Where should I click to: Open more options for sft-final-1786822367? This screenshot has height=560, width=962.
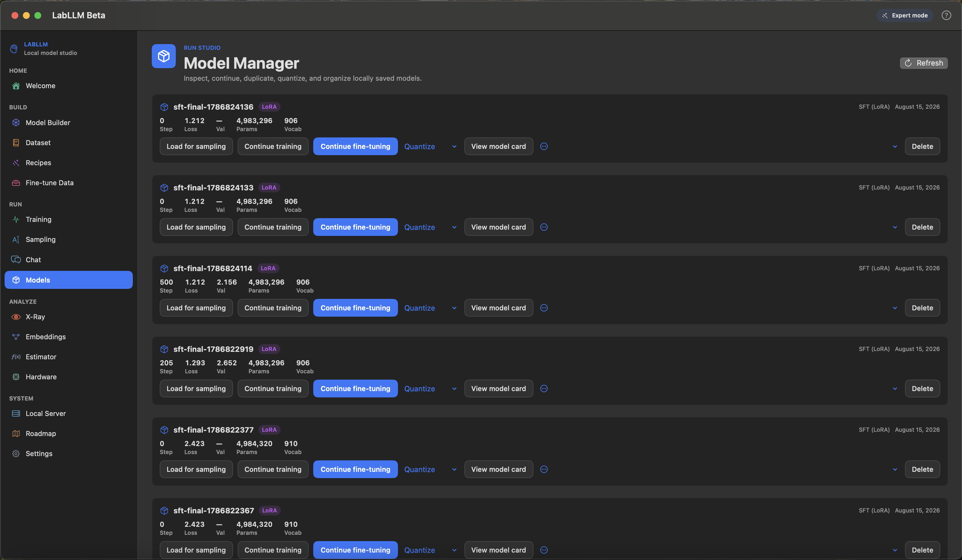tap(544, 550)
